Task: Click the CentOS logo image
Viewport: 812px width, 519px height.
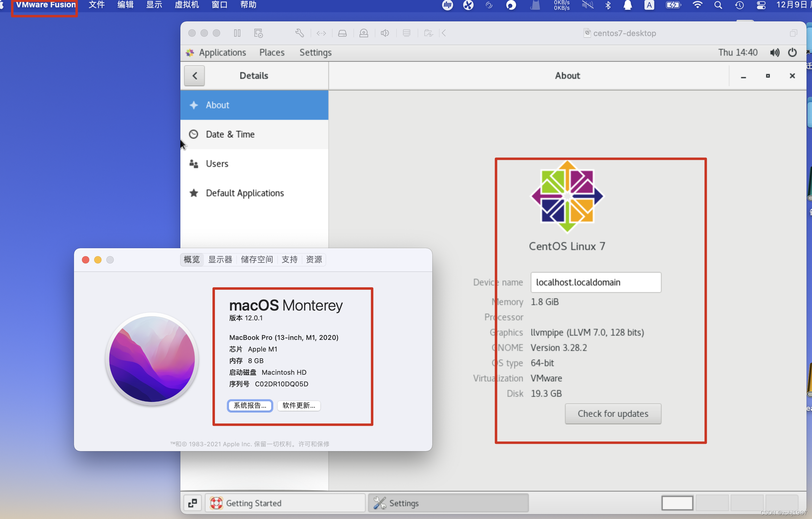Action: coord(567,197)
